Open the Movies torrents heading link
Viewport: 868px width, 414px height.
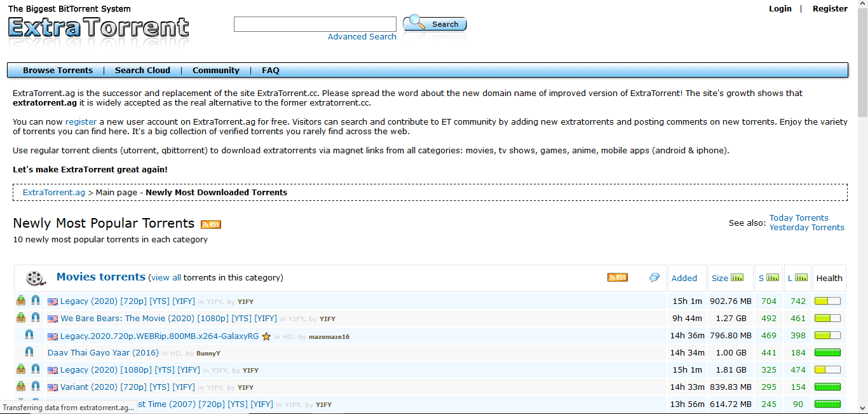click(x=101, y=277)
